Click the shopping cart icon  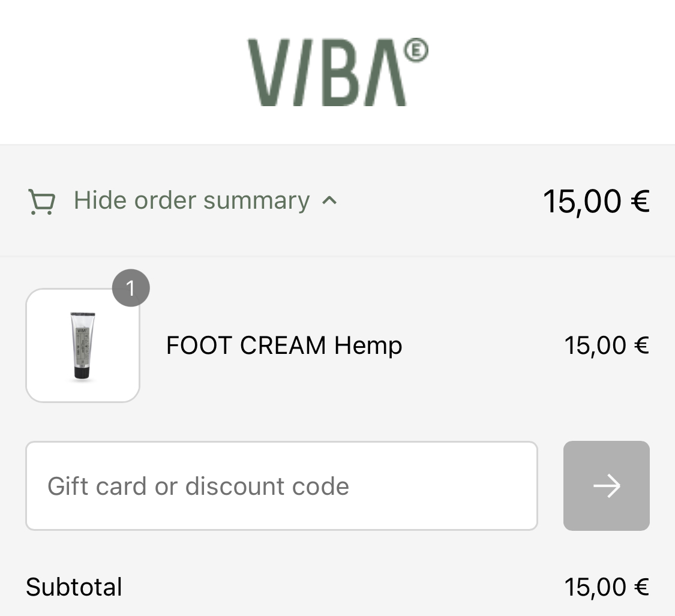click(42, 202)
